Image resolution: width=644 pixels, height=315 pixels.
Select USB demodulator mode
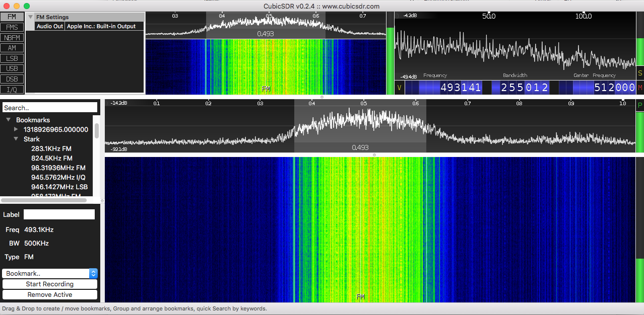coord(12,69)
